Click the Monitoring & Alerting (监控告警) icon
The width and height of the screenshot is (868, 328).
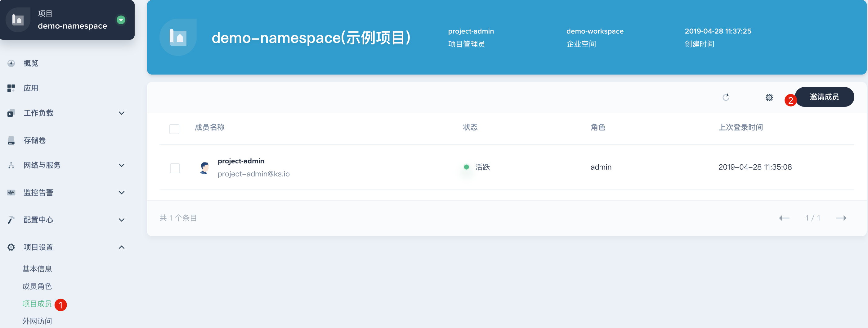(11, 193)
